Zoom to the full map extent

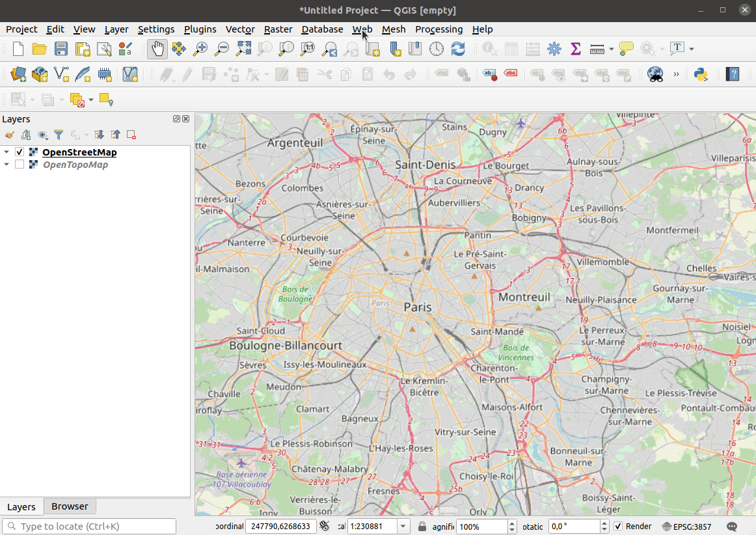tap(243, 49)
